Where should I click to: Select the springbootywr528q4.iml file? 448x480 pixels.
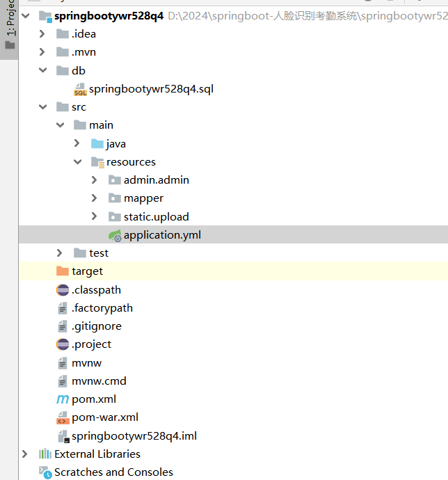pos(134,436)
